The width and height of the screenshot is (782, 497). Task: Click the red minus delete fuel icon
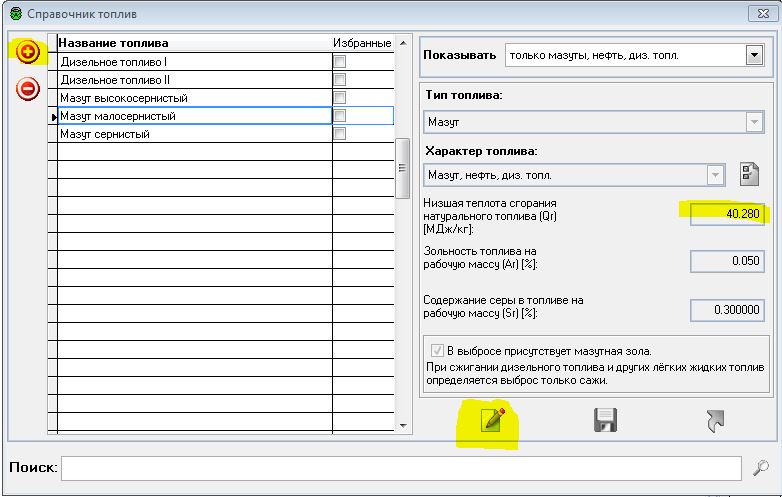28,89
